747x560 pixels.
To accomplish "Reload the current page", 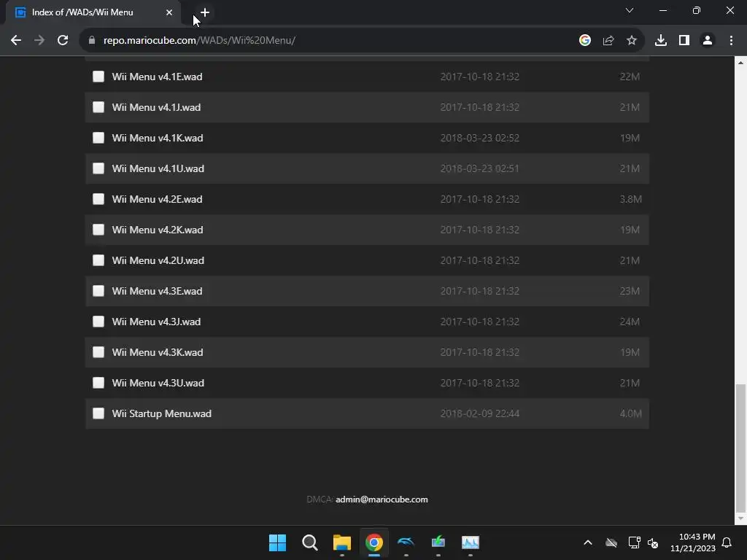I will coord(63,41).
